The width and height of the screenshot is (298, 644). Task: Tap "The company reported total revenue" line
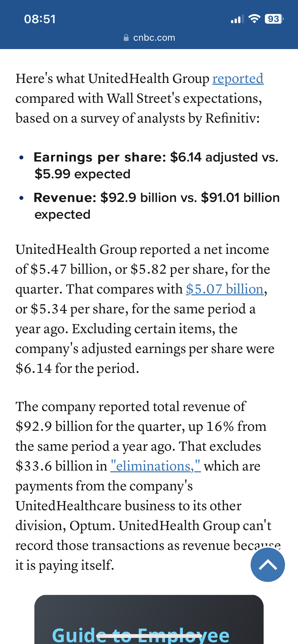tap(130, 406)
